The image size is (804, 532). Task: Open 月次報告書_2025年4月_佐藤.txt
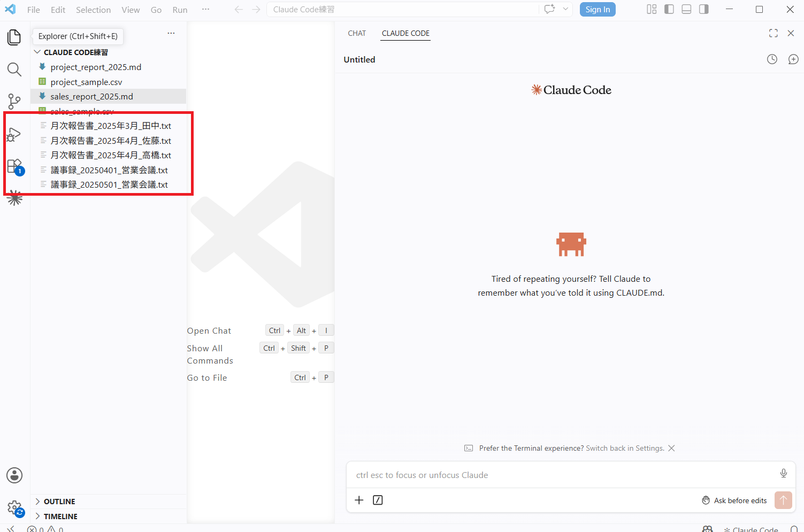click(109, 141)
